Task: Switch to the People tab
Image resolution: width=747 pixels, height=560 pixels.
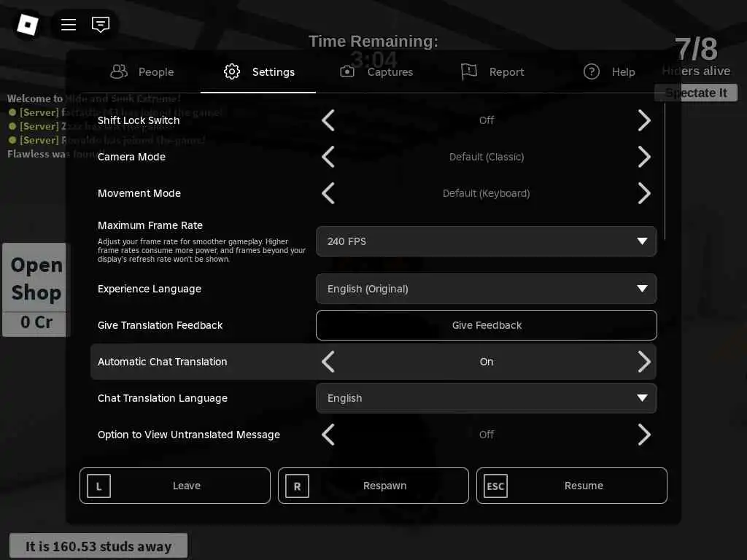Action: (142, 72)
